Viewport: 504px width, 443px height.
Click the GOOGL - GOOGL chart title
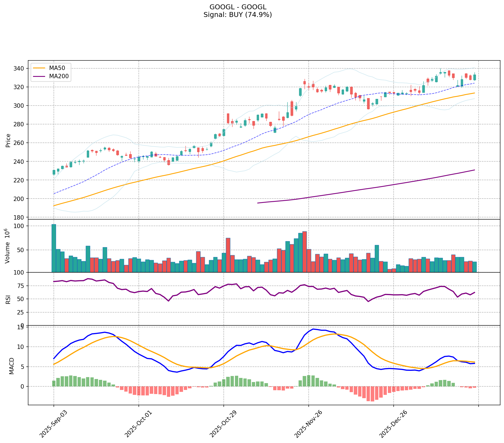[238, 7]
